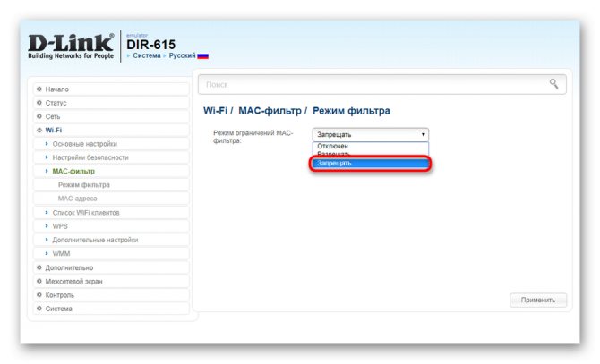
Task: Open МАС-адреса sidebar entry
Action: point(111,199)
